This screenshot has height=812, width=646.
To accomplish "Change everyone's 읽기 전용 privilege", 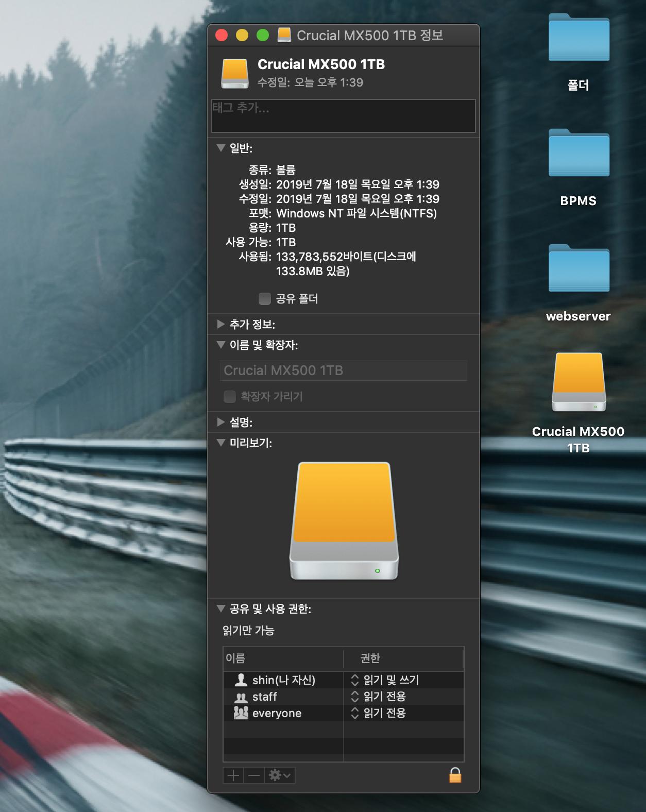I will tap(379, 713).
